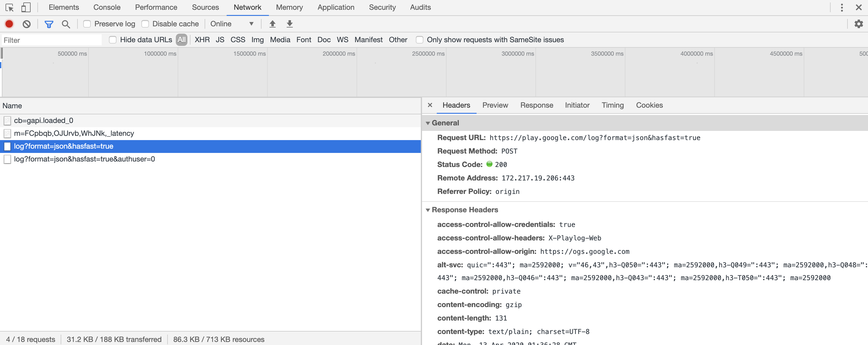The height and width of the screenshot is (345, 868).
Task: Export HAR file with download arrow
Action: [289, 24]
